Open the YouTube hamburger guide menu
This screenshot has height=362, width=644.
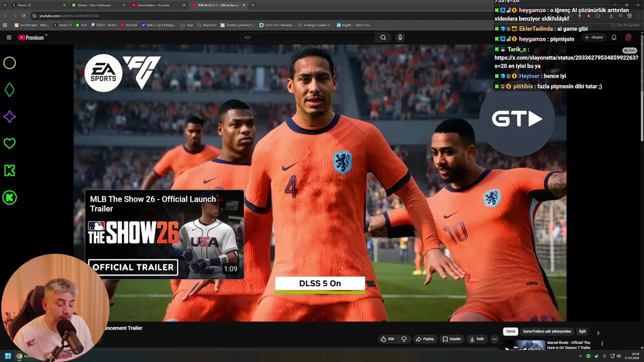tap(9, 37)
